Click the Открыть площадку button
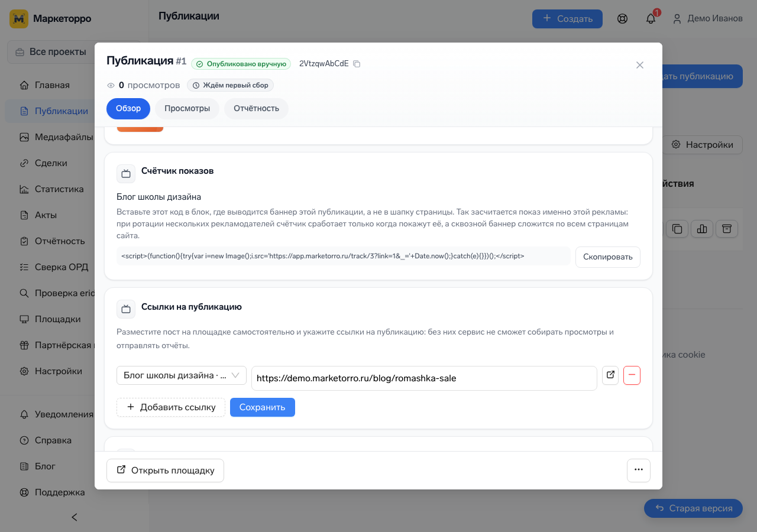This screenshot has height=532, width=757. (x=165, y=471)
